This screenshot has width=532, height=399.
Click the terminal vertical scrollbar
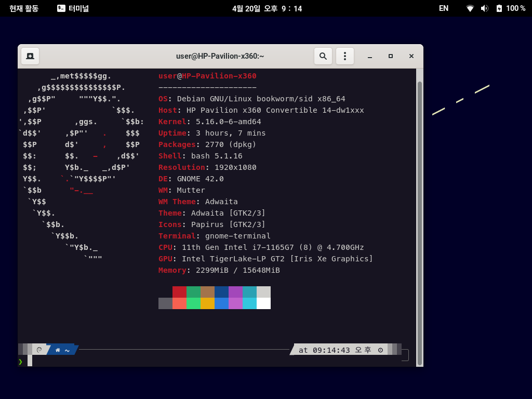(x=419, y=208)
